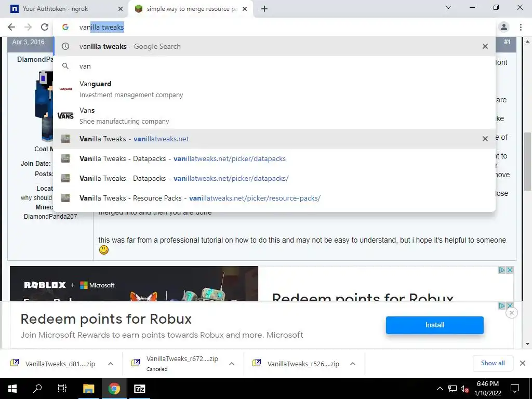The height and width of the screenshot is (399, 532).
Task: Click the scrollbar down arrow
Action: tap(527, 344)
